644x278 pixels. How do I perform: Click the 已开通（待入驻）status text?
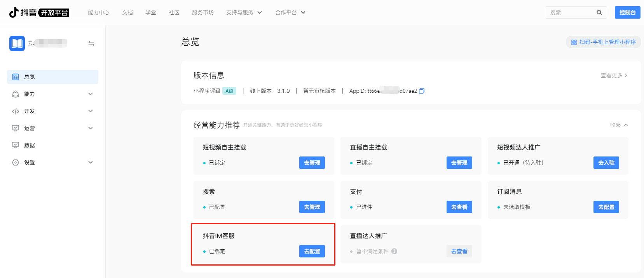523,163
